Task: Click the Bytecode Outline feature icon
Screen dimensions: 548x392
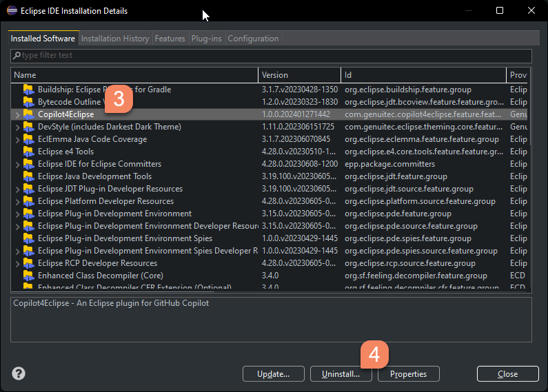Action: coord(29,102)
